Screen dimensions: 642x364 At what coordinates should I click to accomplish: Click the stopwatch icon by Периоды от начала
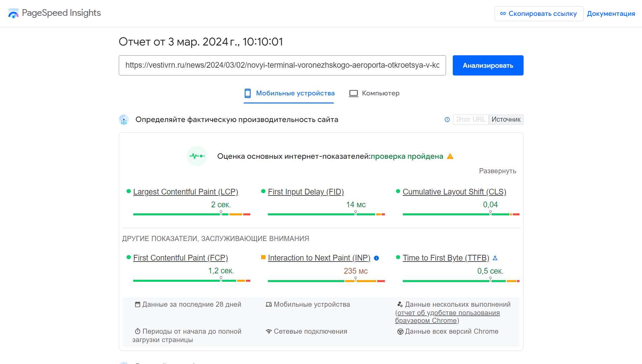(x=137, y=331)
